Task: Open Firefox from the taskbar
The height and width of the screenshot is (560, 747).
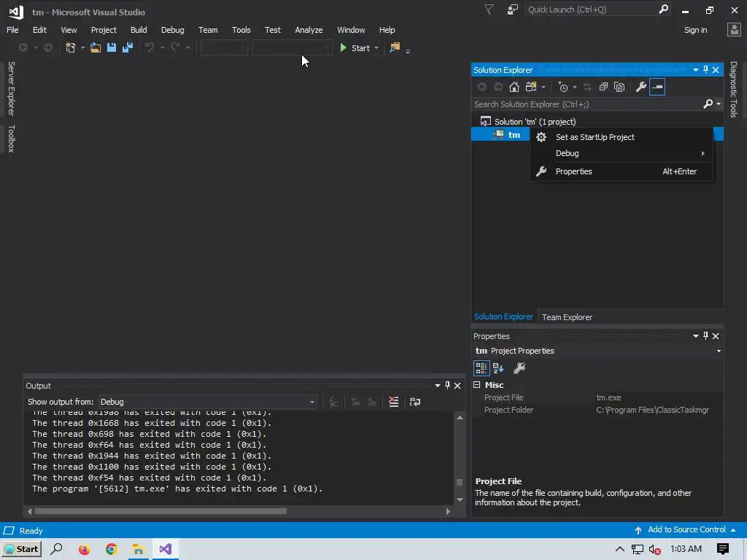Action: (x=84, y=549)
